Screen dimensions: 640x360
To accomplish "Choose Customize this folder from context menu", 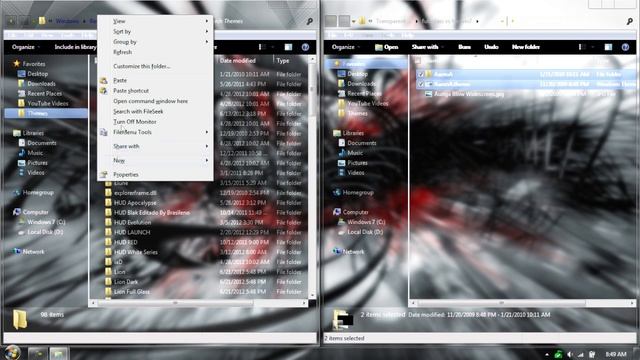I will pyautogui.click(x=142, y=66).
